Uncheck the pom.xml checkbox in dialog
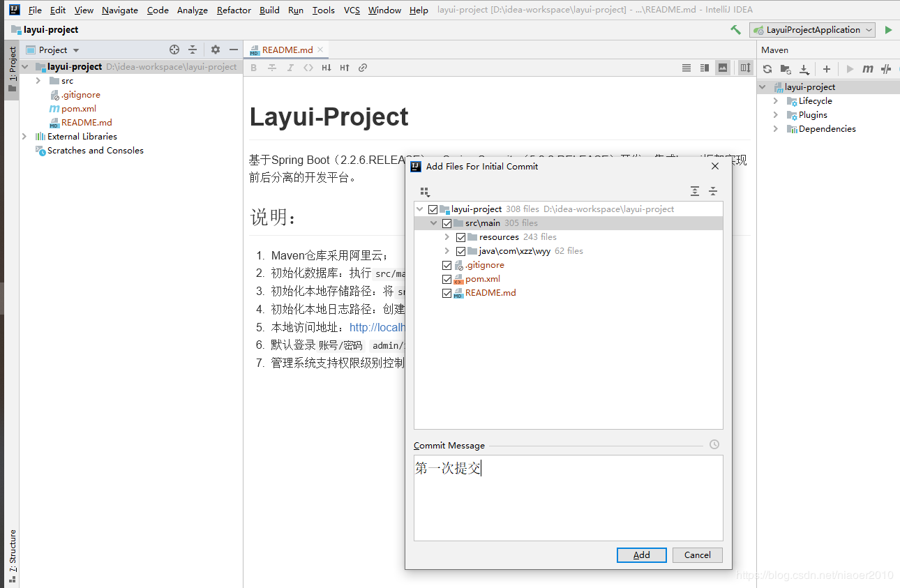Viewport: 900px width, 588px height. pos(447,279)
